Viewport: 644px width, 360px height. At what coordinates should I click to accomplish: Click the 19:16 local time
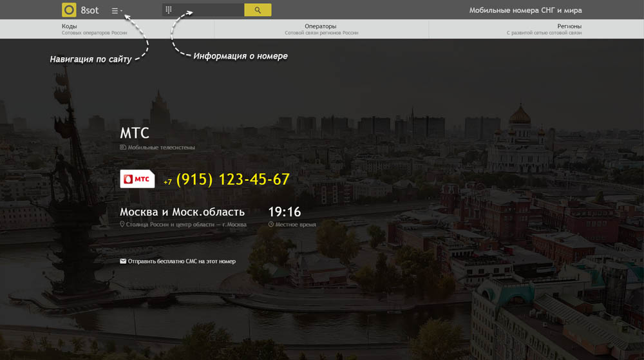coord(284,212)
